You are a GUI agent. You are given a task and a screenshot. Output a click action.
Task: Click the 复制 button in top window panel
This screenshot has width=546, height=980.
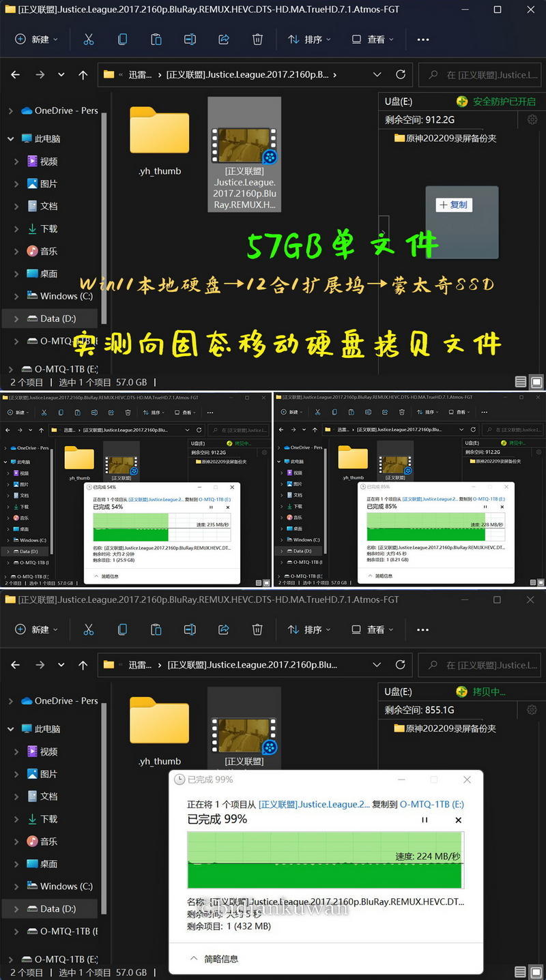(454, 205)
